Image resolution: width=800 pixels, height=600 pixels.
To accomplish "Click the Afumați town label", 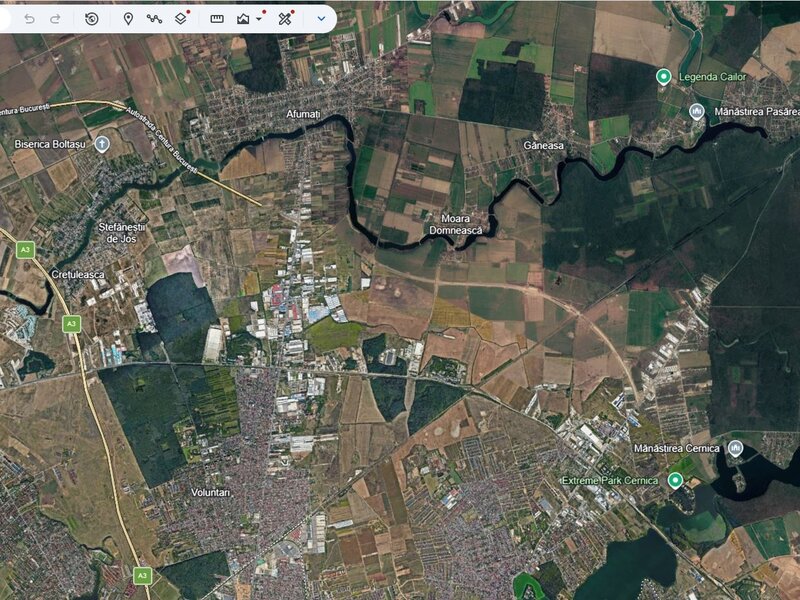I will pos(303,114).
